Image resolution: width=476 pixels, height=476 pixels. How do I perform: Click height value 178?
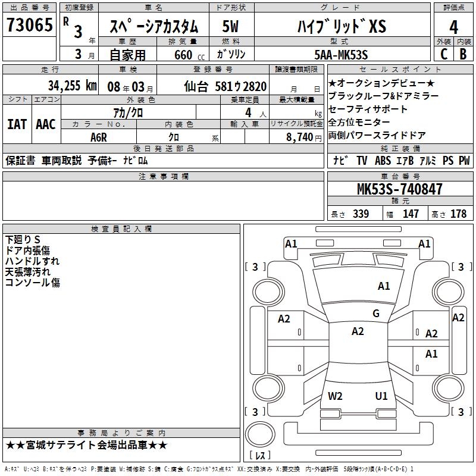[458, 214]
